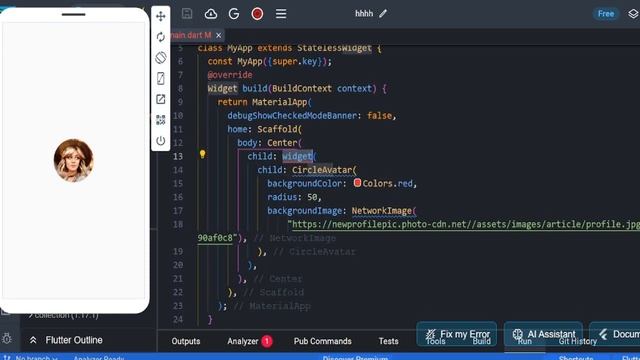This screenshot has height=360, width=640.
Task: Rotate the device preview orientation
Action: (x=160, y=58)
